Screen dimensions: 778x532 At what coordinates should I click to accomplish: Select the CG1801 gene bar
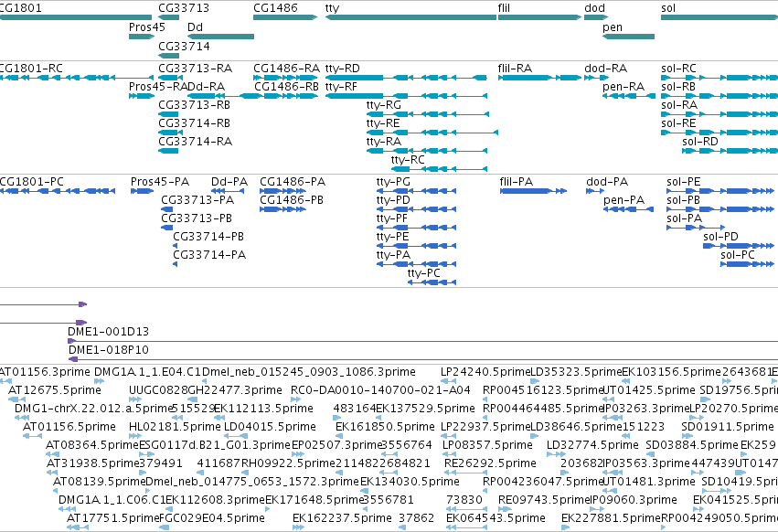75,17
